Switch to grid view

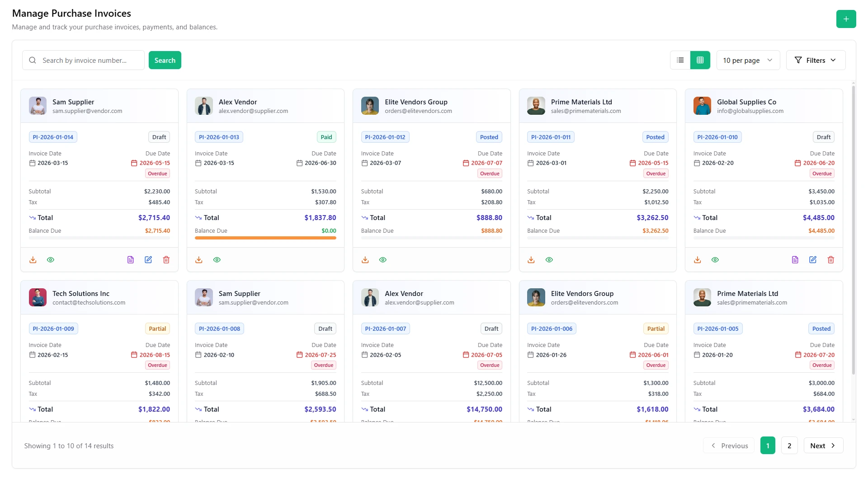700,60
